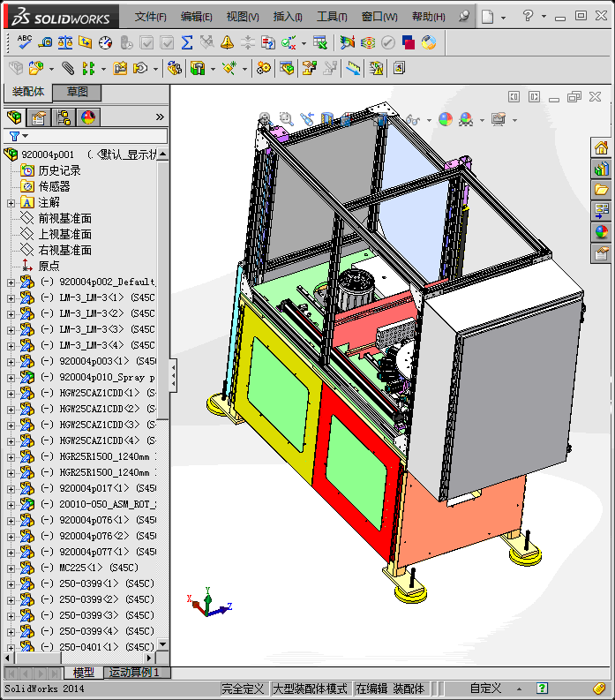Open the Design Table icon
The width and height of the screenshot is (615, 700).
pos(320,42)
